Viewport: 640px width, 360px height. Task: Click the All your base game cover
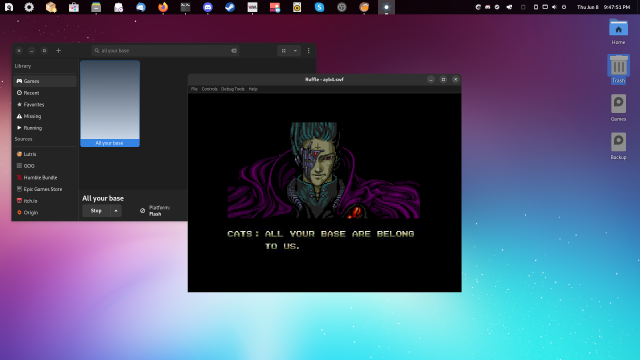tap(110, 103)
